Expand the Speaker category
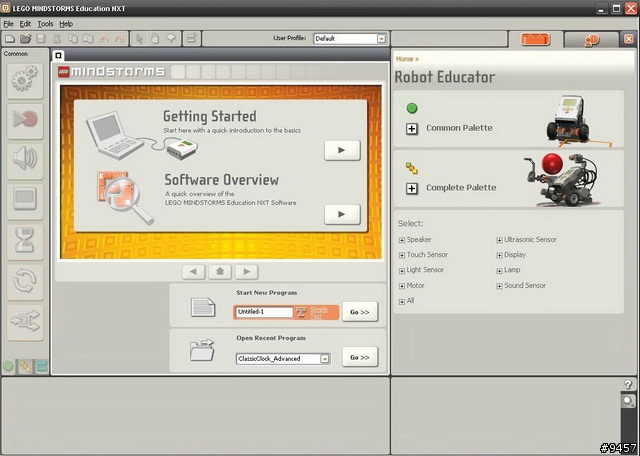Image resolution: width=640 pixels, height=456 pixels. pyautogui.click(x=402, y=240)
